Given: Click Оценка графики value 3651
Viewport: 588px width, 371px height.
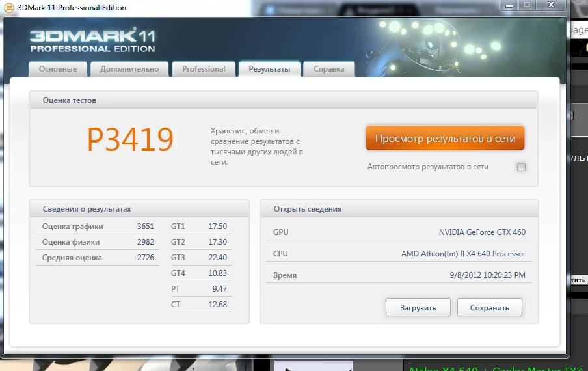Looking at the screenshot, I should coord(146,227).
